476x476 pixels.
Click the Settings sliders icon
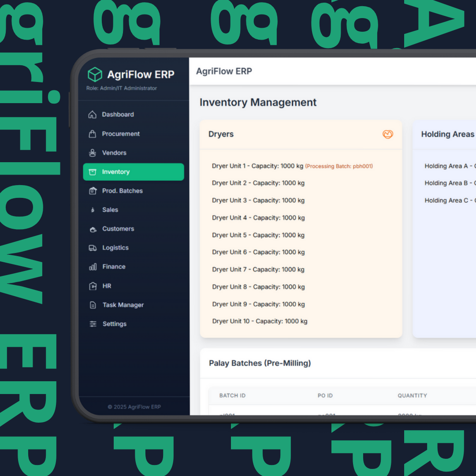(93, 324)
